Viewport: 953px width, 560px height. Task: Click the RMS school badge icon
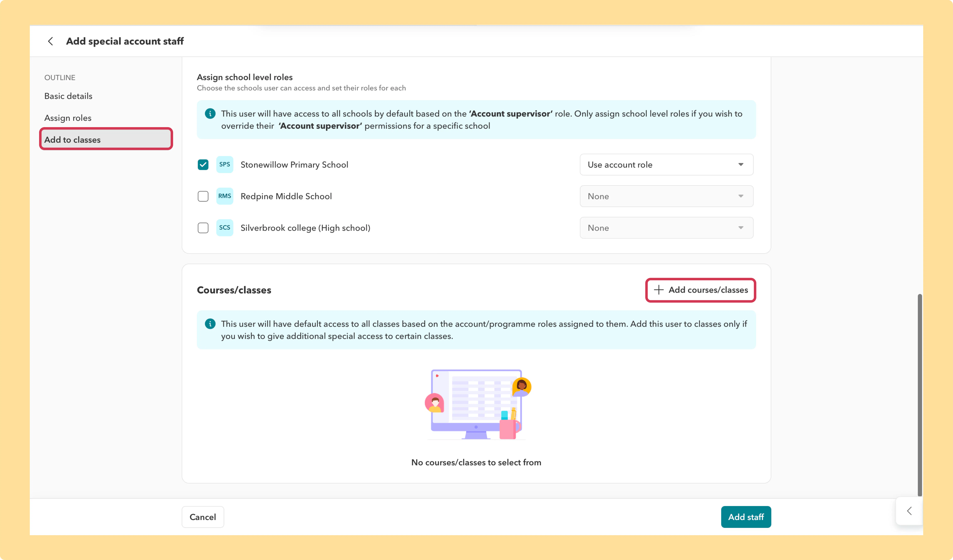coord(225,196)
